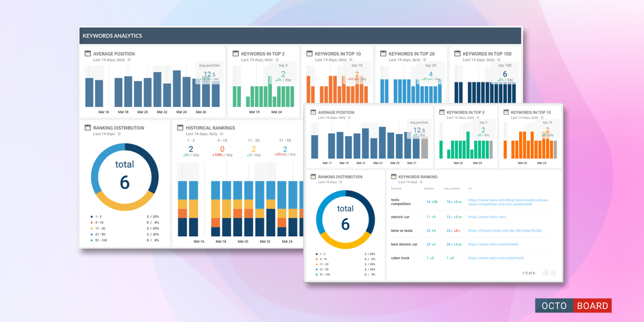644x322 pixels.
Task: Select the '1 - 3' legend entry in back Ranking Distribution
Action: click(x=96, y=216)
